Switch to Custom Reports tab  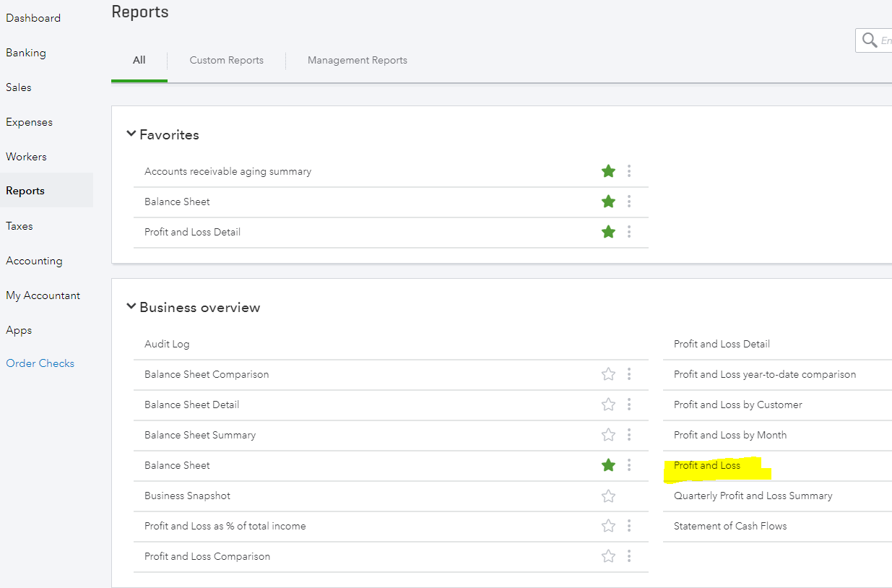[226, 61]
